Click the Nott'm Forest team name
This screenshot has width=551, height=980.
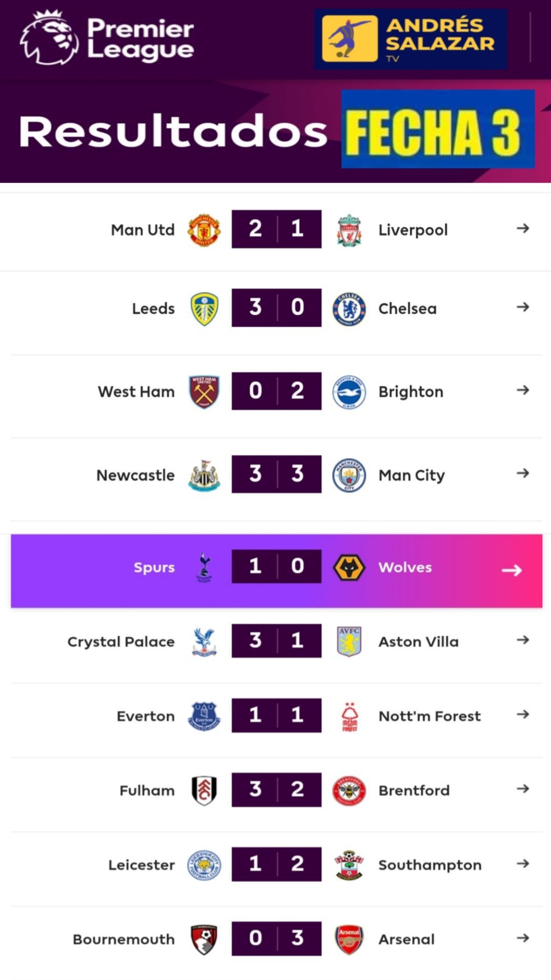tap(429, 716)
